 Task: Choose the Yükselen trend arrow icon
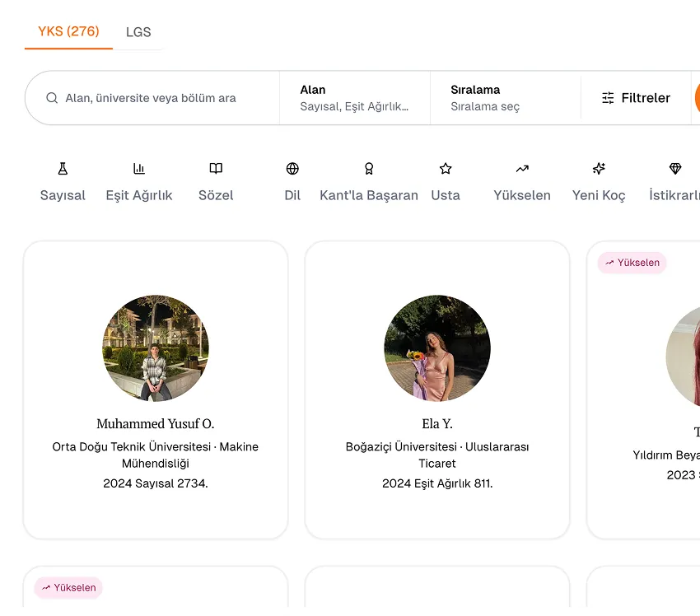pos(522,169)
